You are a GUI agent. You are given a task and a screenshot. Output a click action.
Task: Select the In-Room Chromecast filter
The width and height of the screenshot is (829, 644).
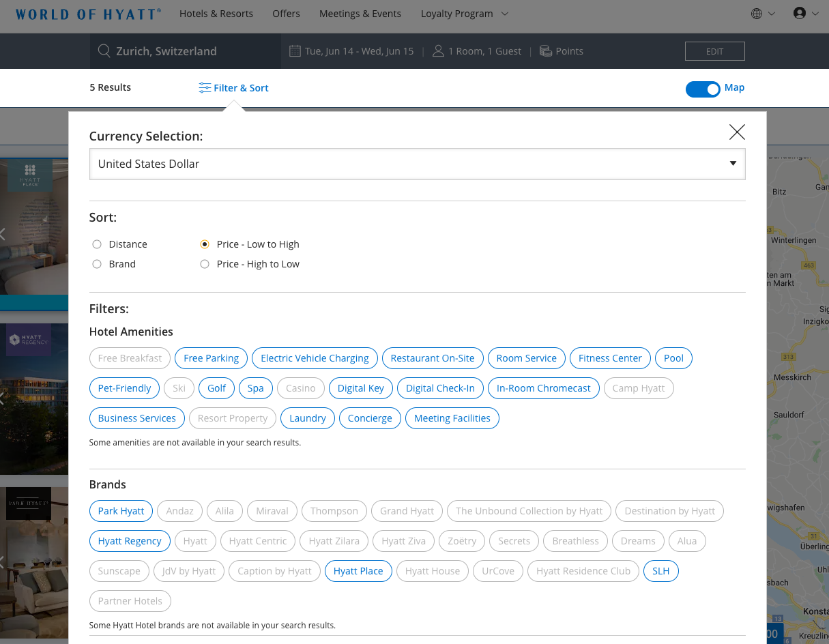544,388
